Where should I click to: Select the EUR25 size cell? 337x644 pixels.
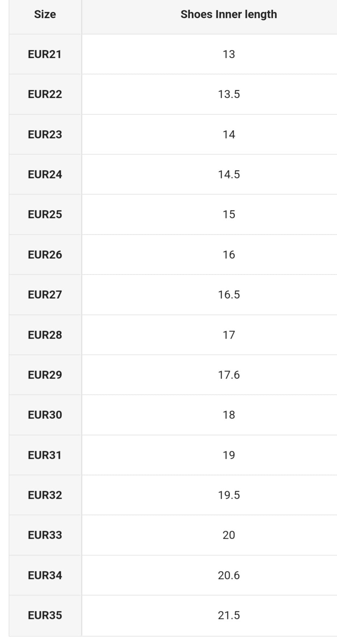(x=45, y=215)
